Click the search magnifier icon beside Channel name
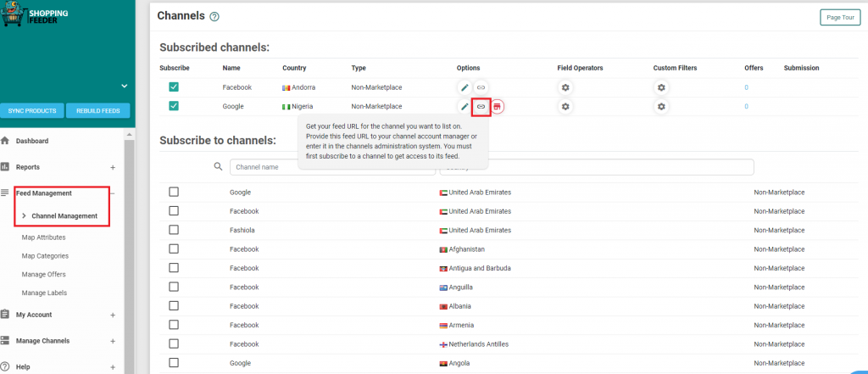Image resolution: width=868 pixels, height=374 pixels. click(219, 167)
